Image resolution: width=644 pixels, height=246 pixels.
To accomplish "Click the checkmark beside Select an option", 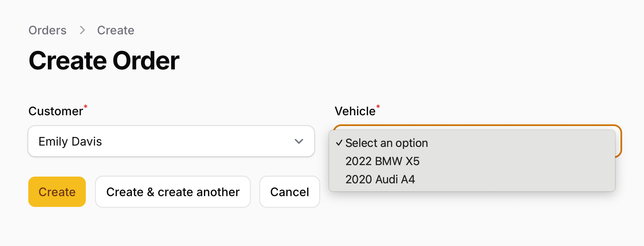I will point(339,143).
